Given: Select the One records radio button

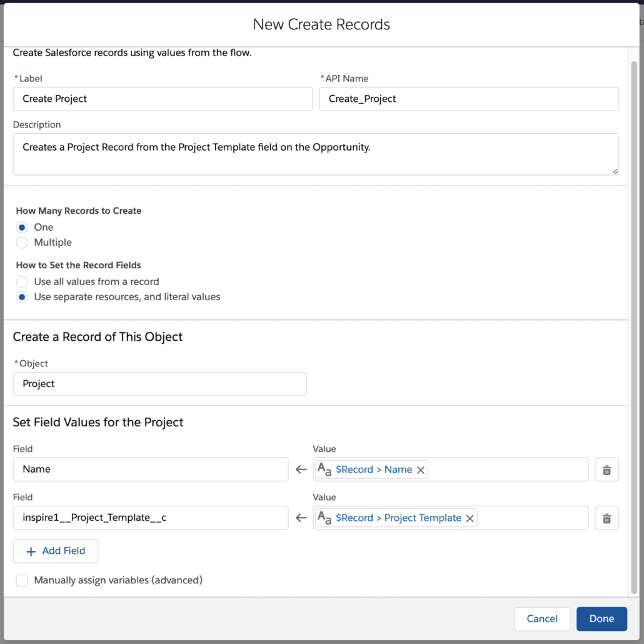Looking at the screenshot, I should [22, 227].
